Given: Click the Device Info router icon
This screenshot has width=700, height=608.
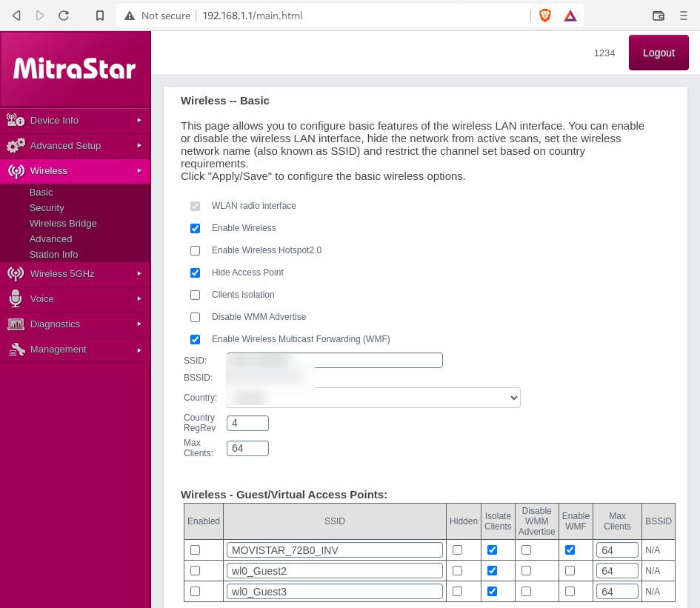Looking at the screenshot, I should coord(16,121).
